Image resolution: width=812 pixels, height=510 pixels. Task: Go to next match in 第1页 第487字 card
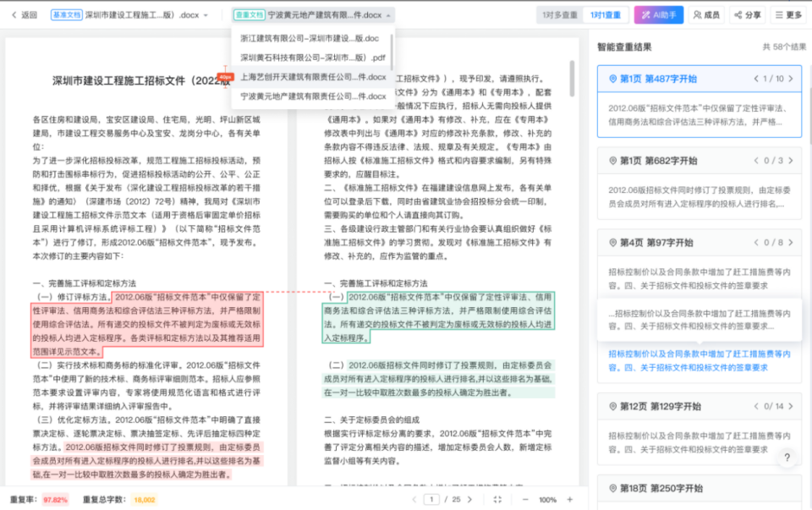coord(791,79)
